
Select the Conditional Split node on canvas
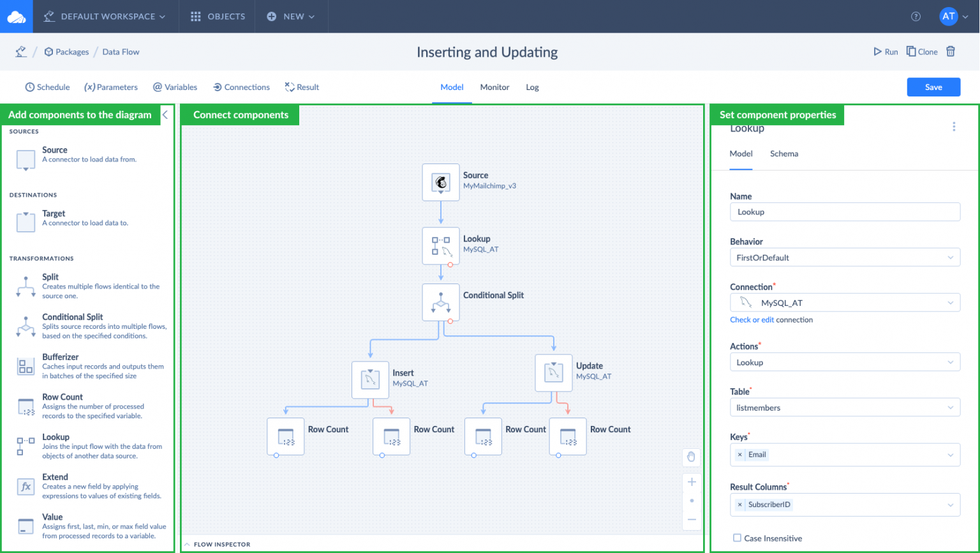point(440,303)
